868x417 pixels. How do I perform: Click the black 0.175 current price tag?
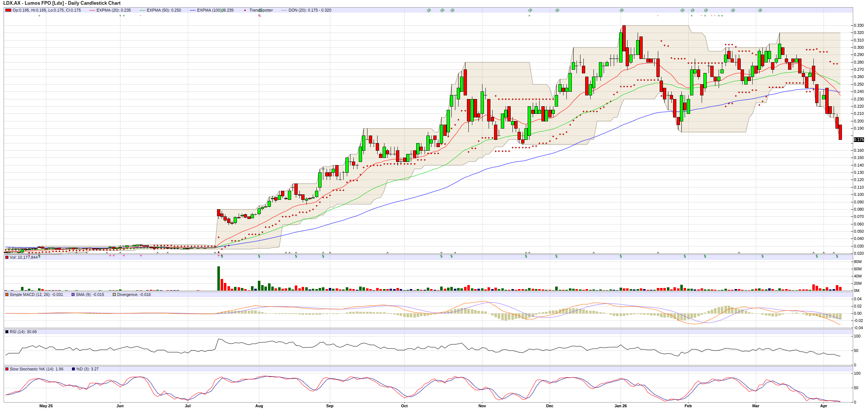point(859,139)
